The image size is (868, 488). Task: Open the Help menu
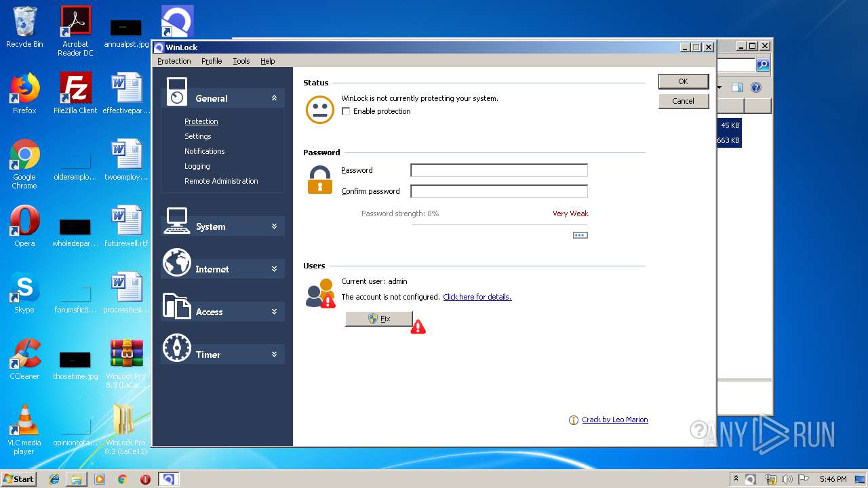pos(268,61)
